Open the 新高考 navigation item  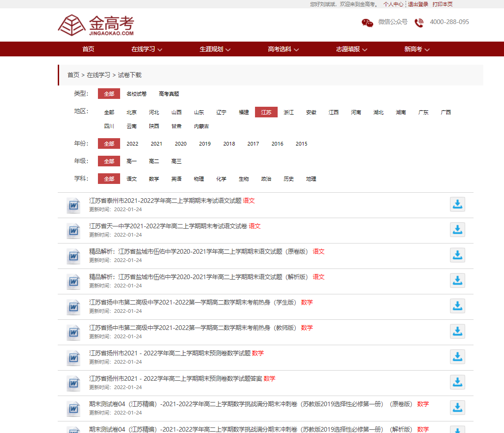(417, 49)
